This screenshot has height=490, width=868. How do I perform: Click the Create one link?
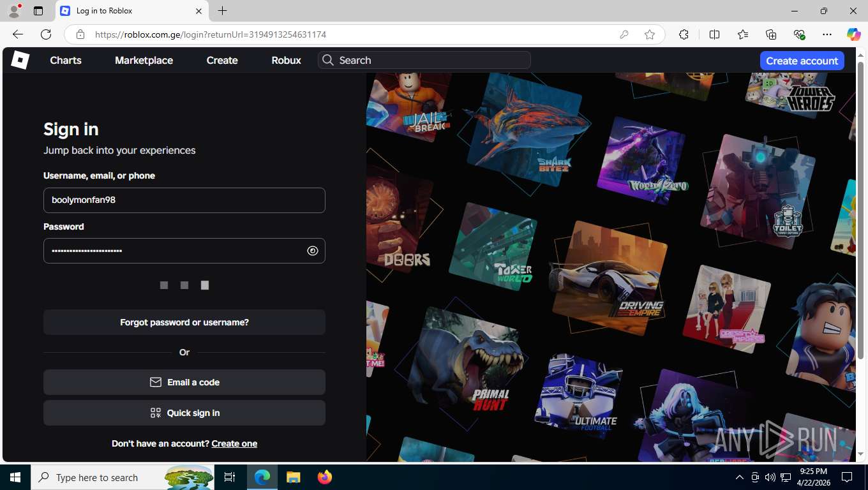(x=234, y=443)
